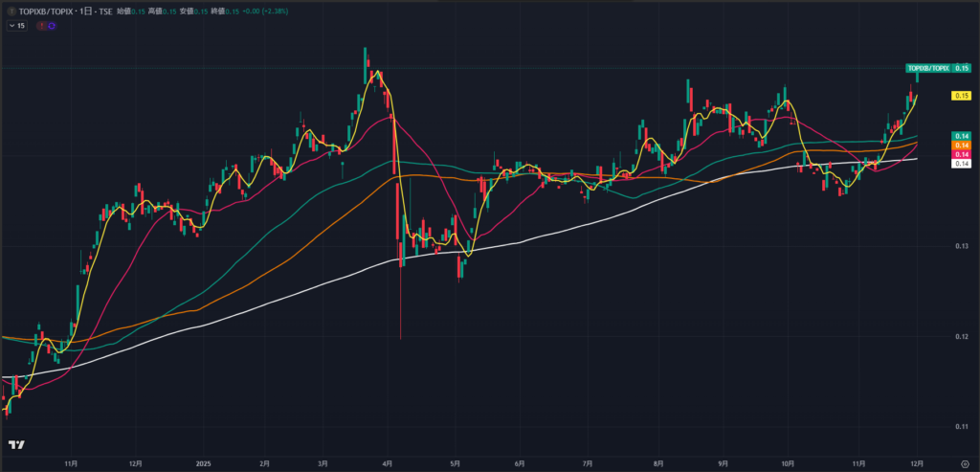Click the TradingView logo in bottom-left corner
The image size is (980, 472).
(16, 445)
